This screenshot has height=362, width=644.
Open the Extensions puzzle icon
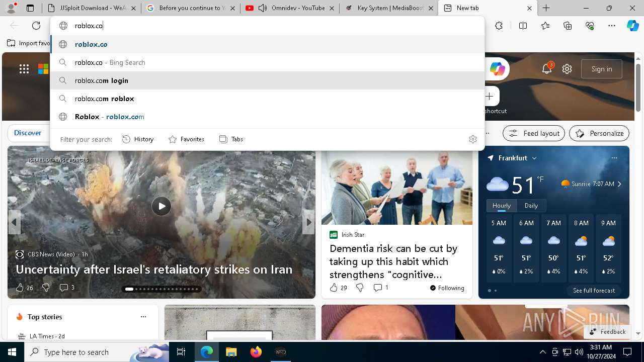coord(499,26)
